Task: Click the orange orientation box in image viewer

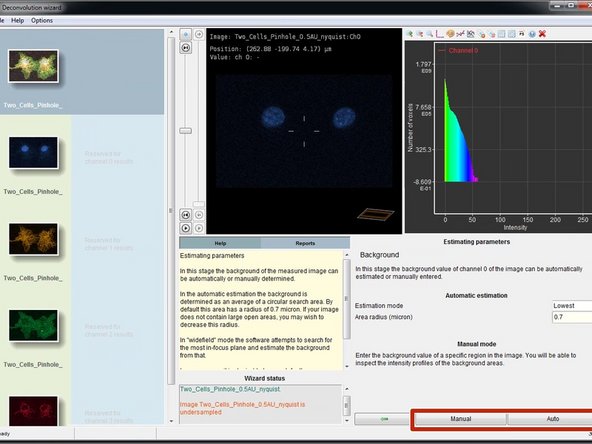Action: pos(376,214)
